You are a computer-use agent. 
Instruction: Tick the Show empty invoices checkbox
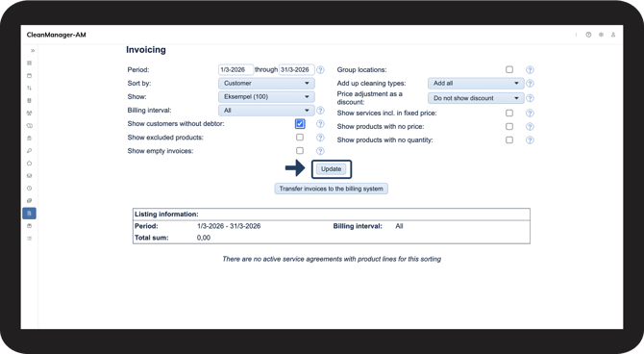(x=300, y=150)
